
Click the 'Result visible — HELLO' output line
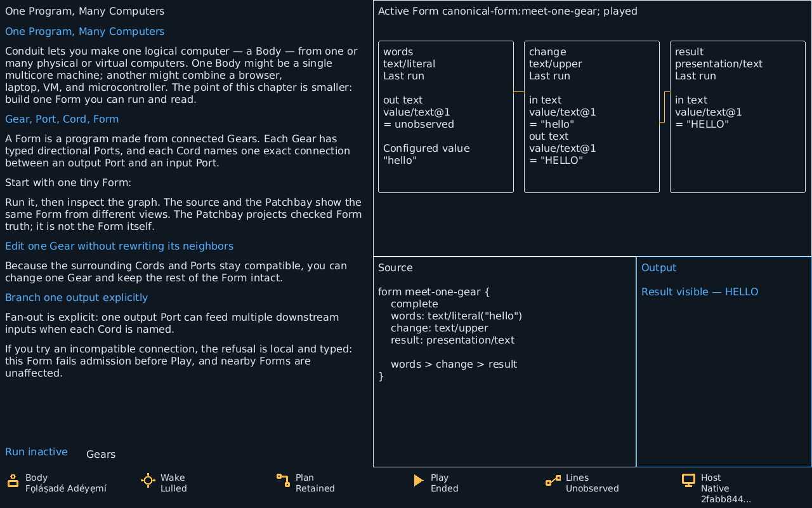tap(700, 292)
